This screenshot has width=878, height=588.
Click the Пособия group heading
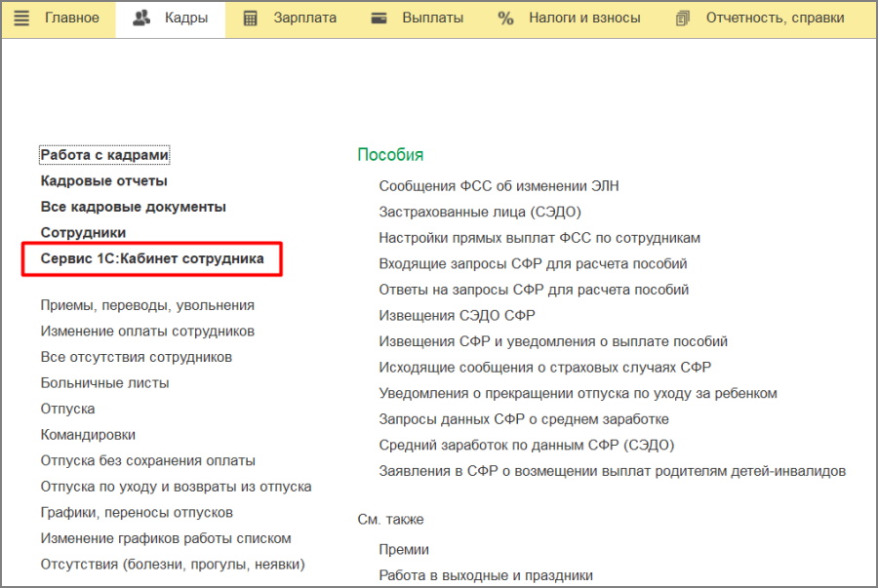[x=390, y=154]
